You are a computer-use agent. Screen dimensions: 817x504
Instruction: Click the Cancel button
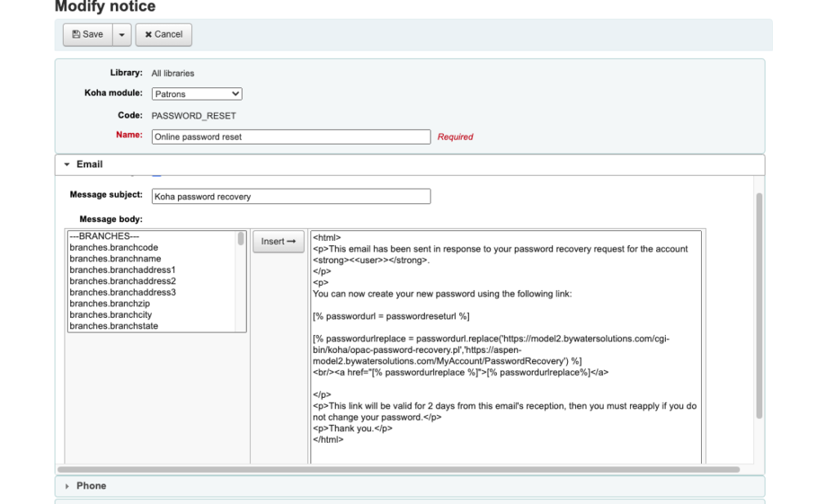click(x=163, y=34)
